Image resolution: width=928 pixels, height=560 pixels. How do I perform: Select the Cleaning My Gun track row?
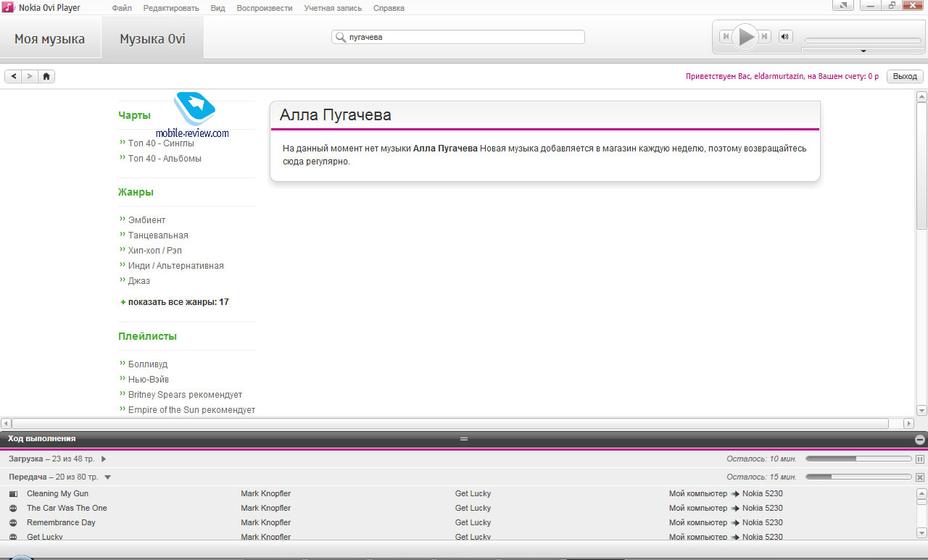[457, 493]
